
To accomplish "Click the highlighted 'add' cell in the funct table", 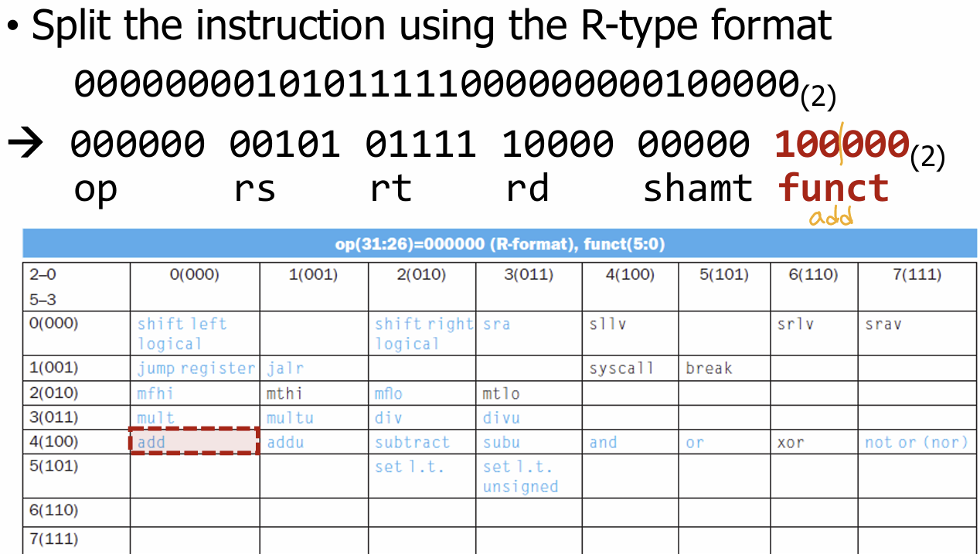I will tap(193, 441).
